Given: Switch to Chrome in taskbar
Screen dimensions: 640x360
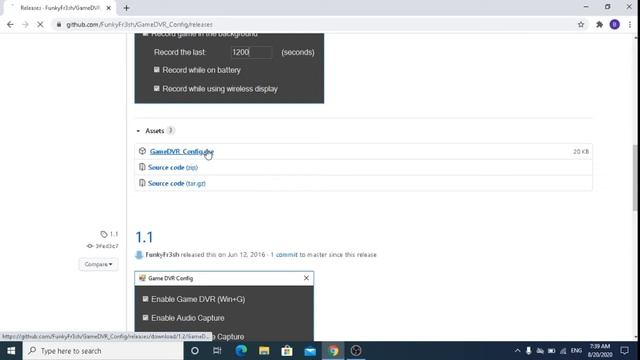Looking at the screenshot, I should pos(333,351).
